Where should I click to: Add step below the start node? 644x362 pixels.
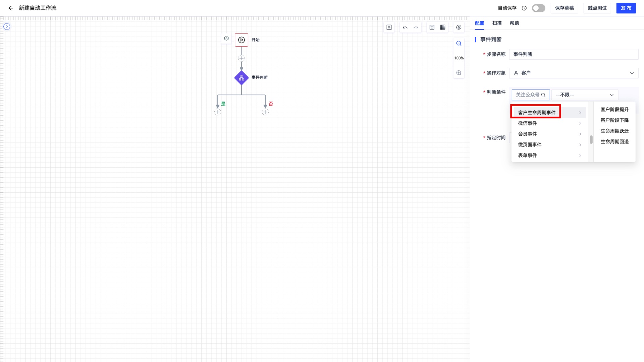click(x=241, y=58)
